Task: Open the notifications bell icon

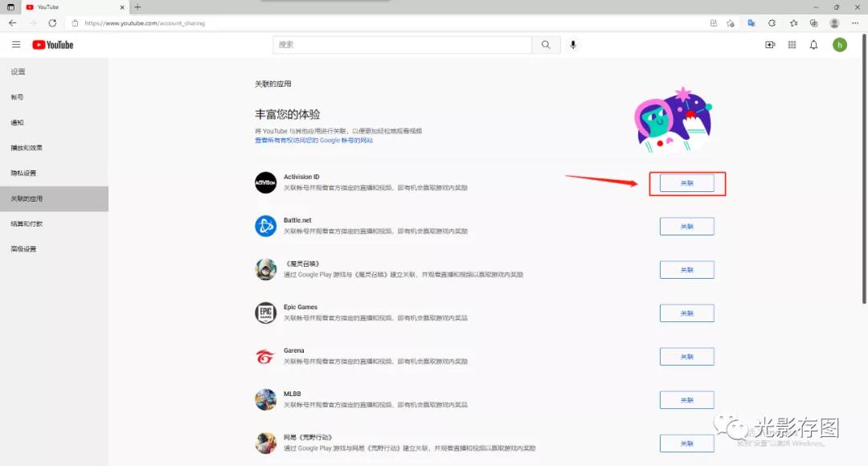Action: [x=813, y=45]
